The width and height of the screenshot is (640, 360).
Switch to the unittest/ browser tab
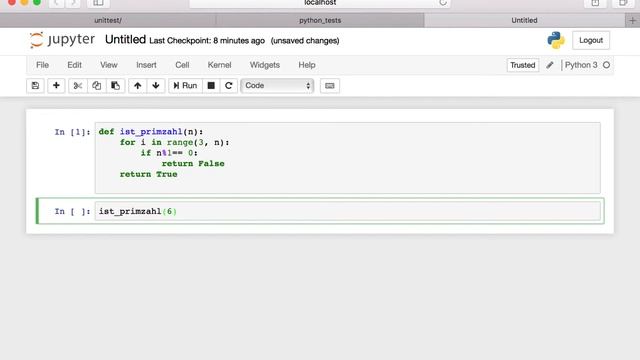point(108,20)
